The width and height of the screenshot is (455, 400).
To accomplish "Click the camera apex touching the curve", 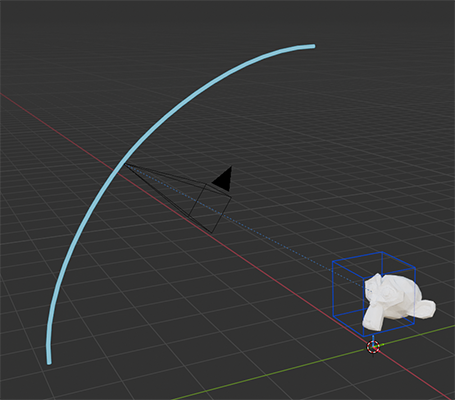I will point(125,164).
